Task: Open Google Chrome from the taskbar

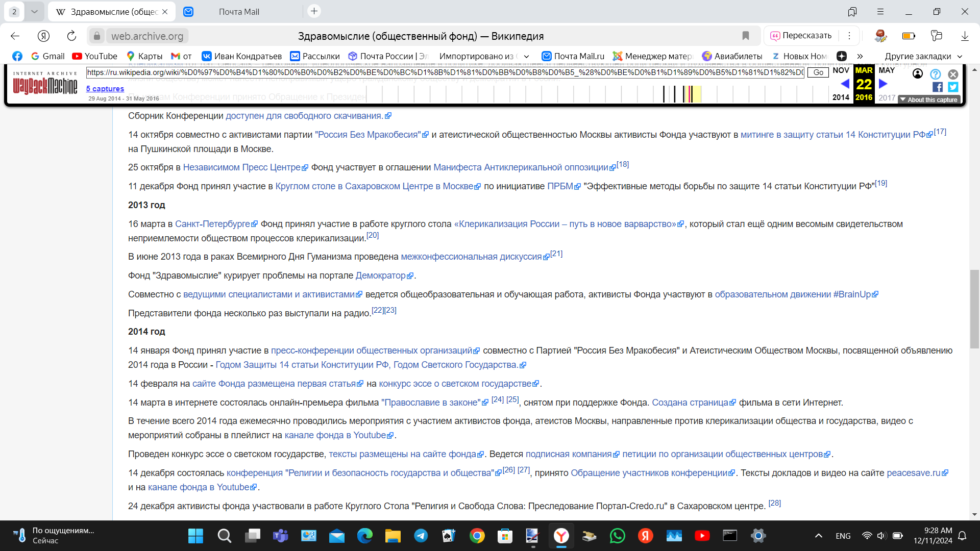Action: pyautogui.click(x=477, y=536)
